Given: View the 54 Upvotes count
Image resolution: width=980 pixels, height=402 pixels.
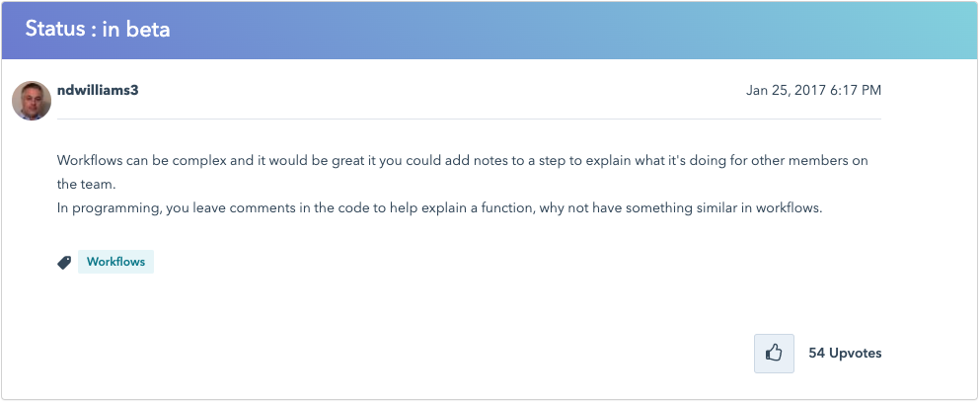Looking at the screenshot, I should coord(845,354).
